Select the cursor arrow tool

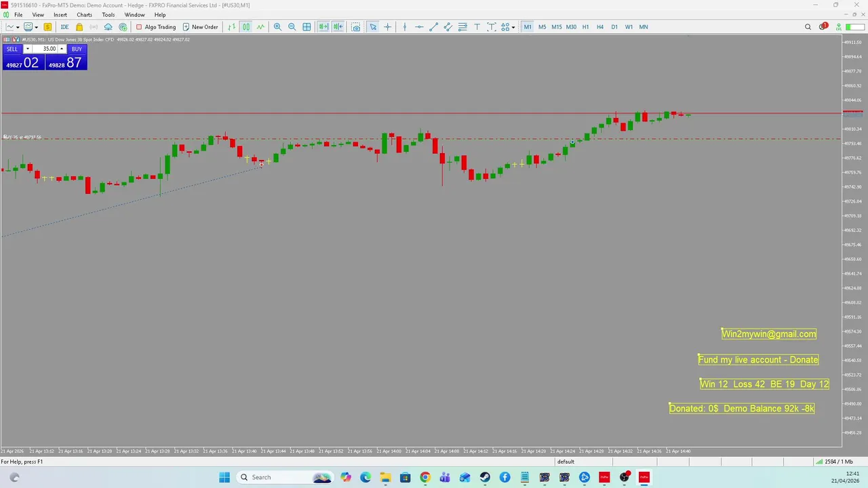[373, 27]
